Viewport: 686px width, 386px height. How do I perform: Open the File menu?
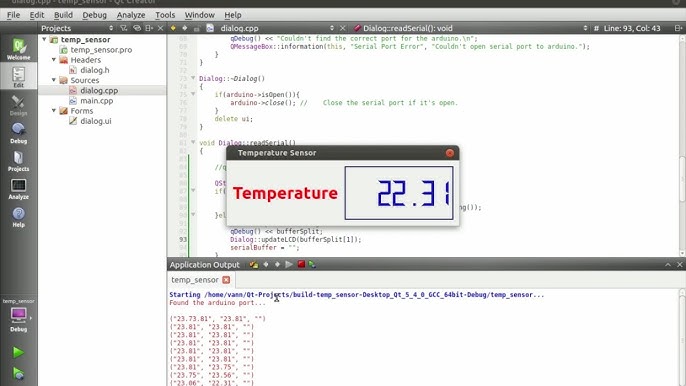(x=14, y=15)
